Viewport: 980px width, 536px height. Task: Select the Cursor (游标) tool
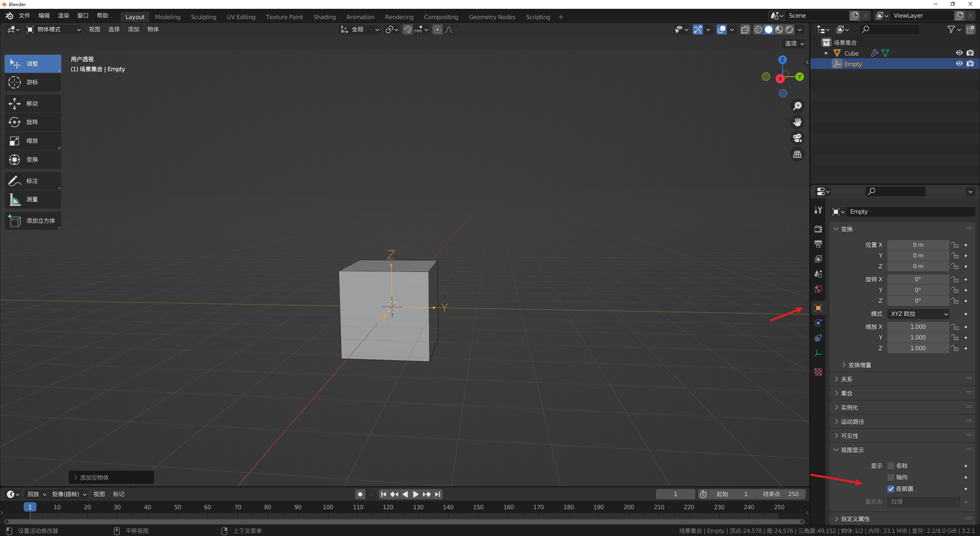coord(33,82)
